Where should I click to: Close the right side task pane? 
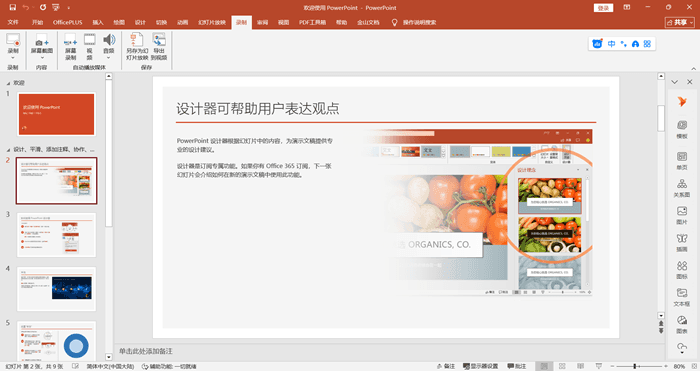click(690, 82)
